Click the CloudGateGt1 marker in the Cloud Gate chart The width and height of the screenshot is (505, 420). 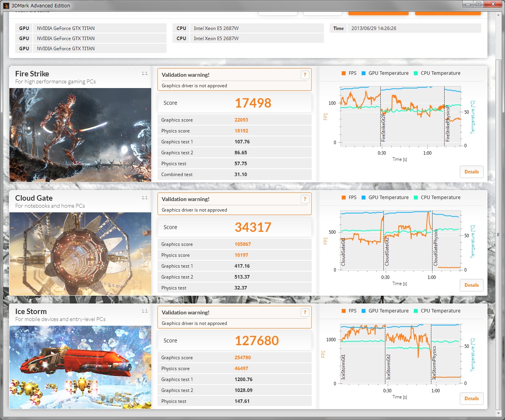tap(343, 252)
